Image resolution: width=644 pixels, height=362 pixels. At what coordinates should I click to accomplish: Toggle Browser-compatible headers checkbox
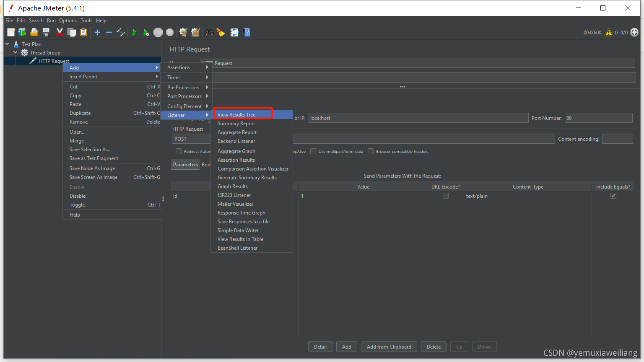tap(371, 151)
